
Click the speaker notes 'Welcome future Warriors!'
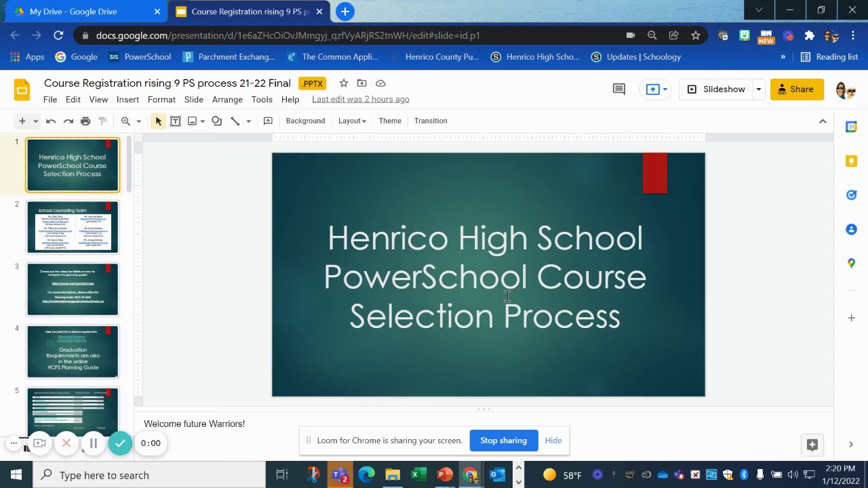(x=194, y=424)
